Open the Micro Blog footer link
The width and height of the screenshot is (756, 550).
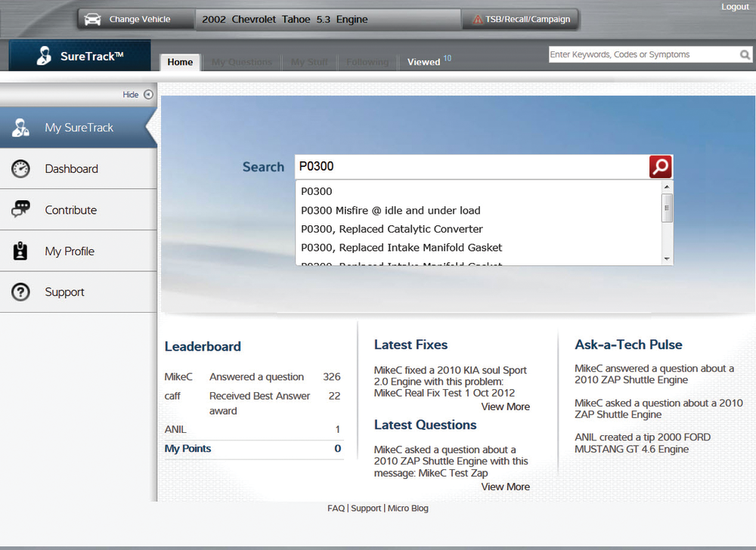(407, 508)
